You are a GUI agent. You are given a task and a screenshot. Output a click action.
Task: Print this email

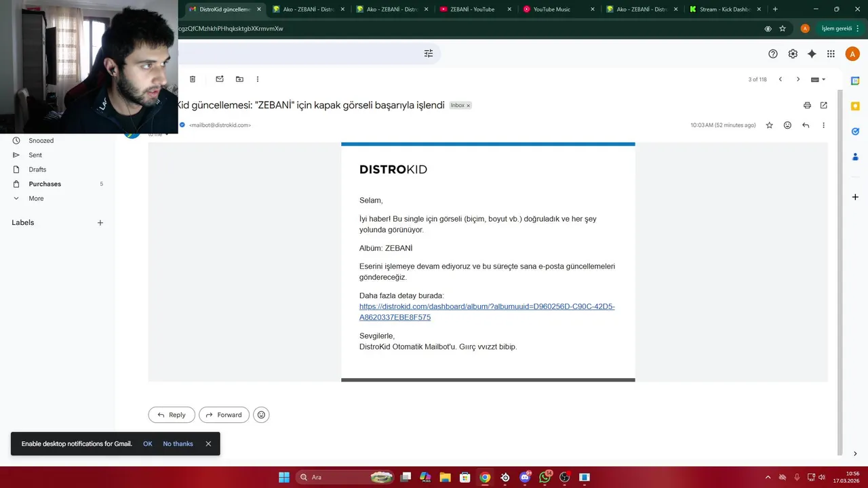pos(807,105)
